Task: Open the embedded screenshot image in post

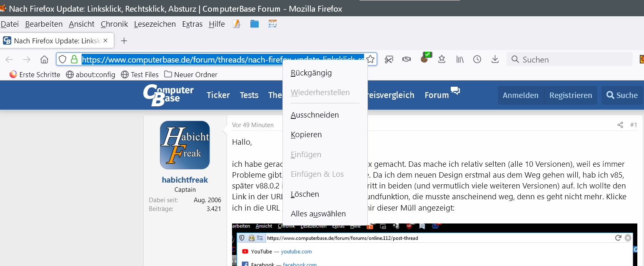Action: (434, 245)
